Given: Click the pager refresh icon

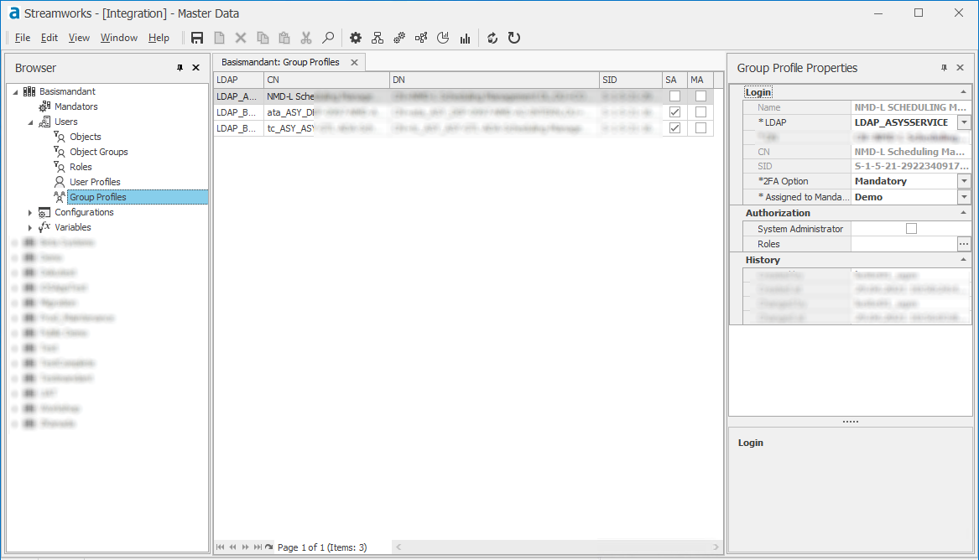Looking at the screenshot, I should [x=269, y=547].
